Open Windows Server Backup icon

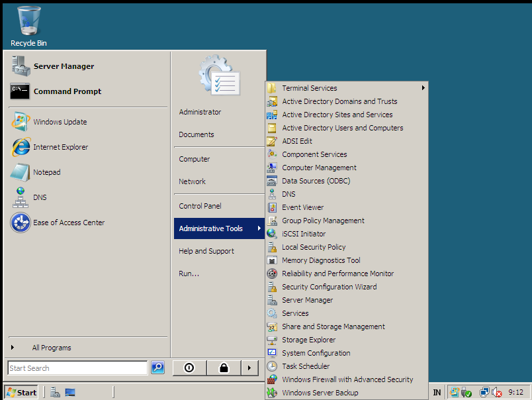pyautogui.click(x=272, y=393)
